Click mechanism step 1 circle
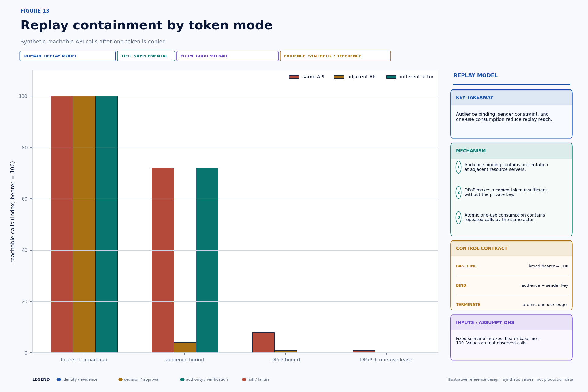The width and height of the screenshot is (588, 392). (458, 167)
